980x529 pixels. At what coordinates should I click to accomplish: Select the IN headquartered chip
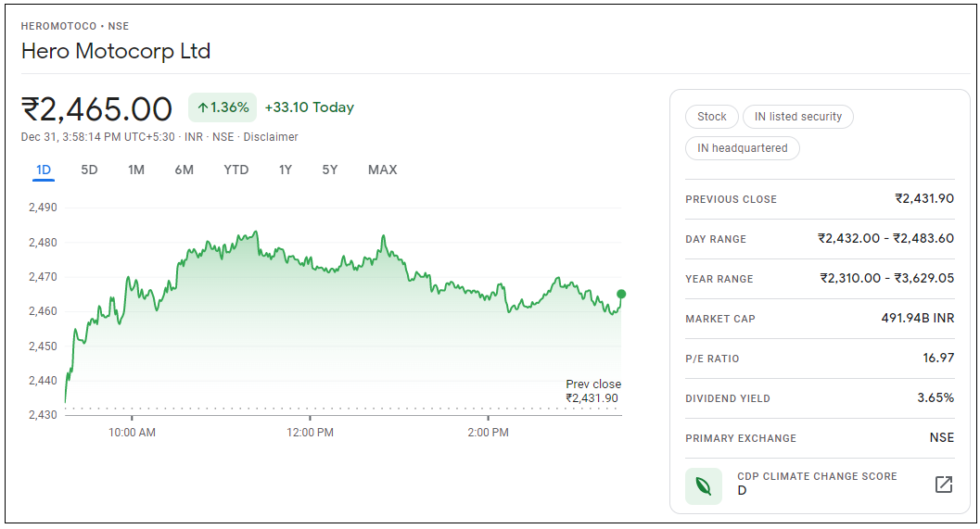743,148
